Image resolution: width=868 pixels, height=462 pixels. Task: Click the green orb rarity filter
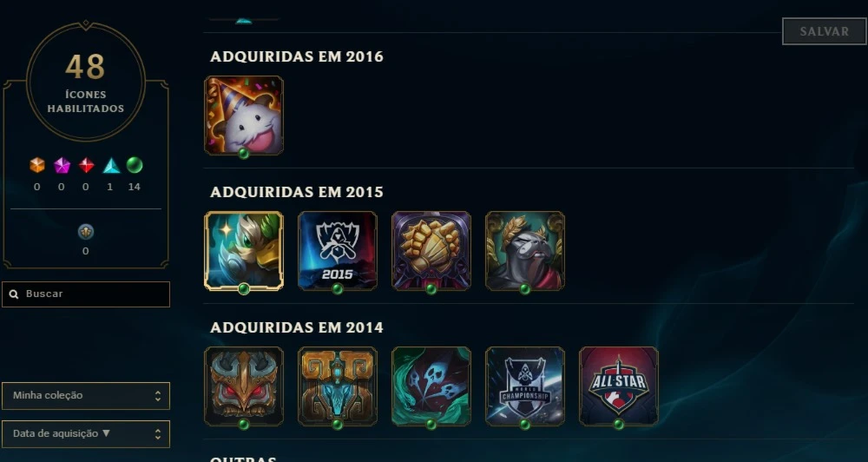[135, 165]
